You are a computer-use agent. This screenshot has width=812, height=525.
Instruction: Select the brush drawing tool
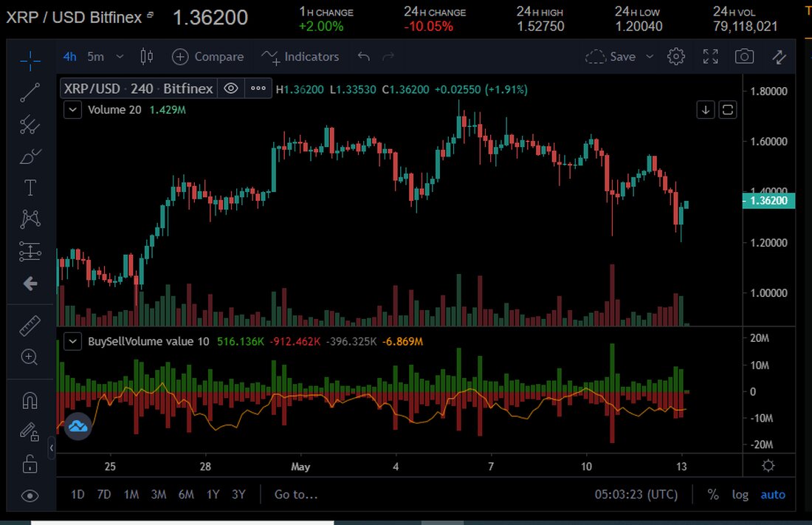click(30, 156)
